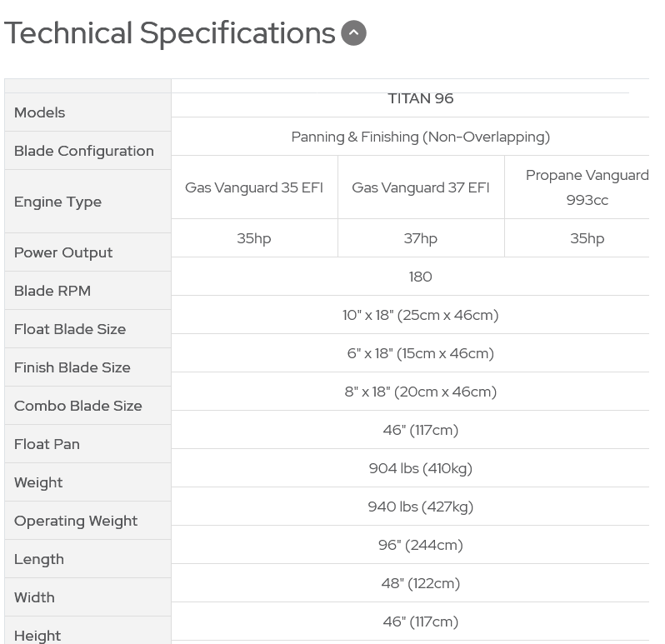Click the Blade RPM value 180

420,277
